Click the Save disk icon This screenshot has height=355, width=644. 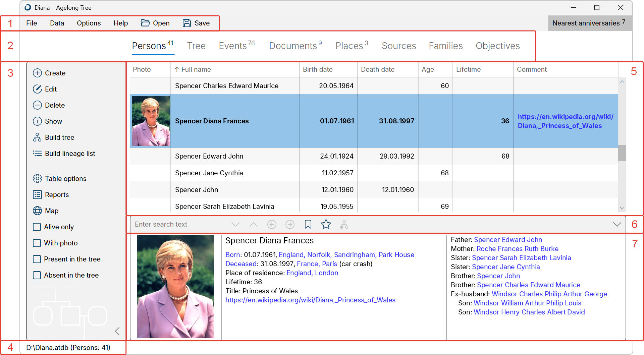point(186,23)
